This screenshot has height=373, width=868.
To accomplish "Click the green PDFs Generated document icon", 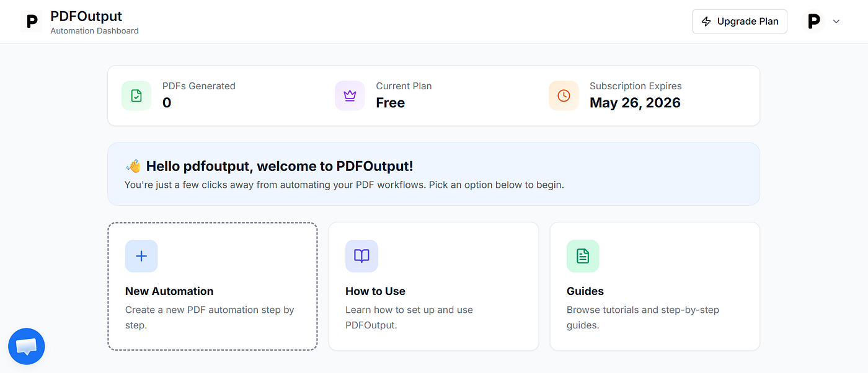I will (x=136, y=95).
